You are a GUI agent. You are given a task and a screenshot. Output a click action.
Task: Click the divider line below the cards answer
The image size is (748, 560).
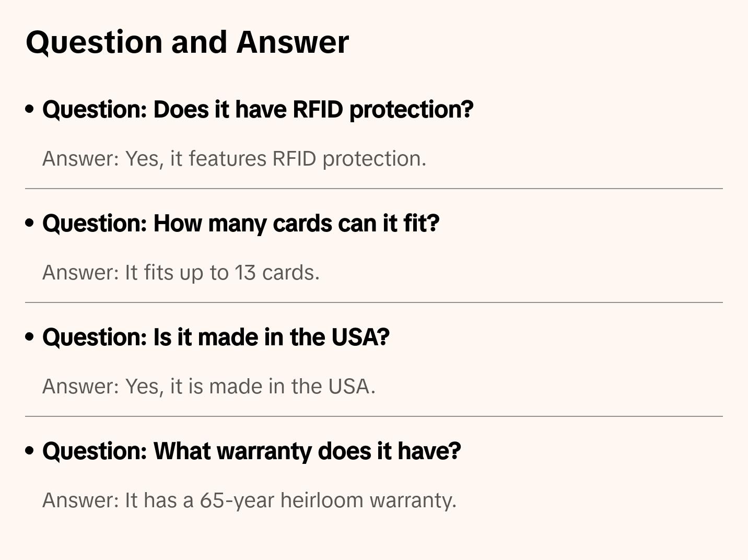(x=374, y=302)
